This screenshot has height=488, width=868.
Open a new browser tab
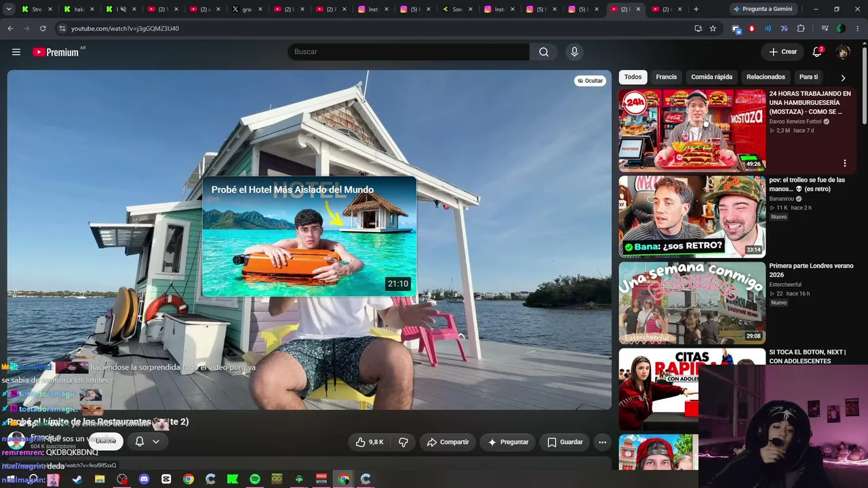[696, 9]
